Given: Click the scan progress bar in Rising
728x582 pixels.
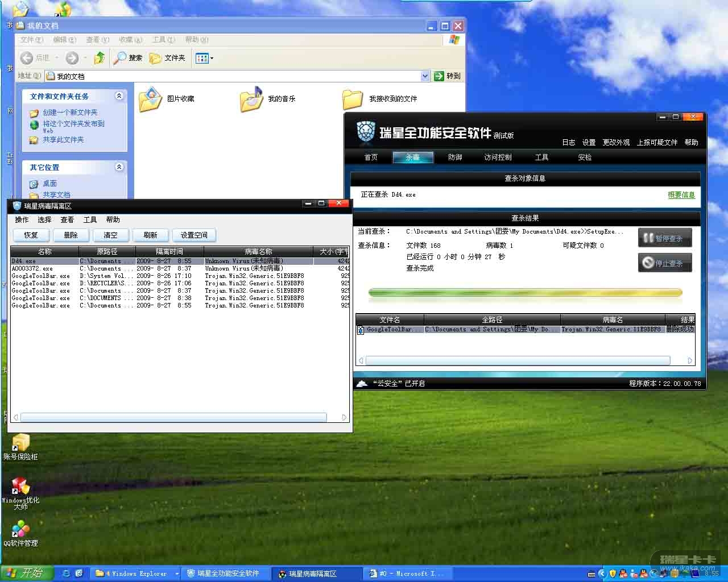Looking at the screenshot, I should [525, 293].
